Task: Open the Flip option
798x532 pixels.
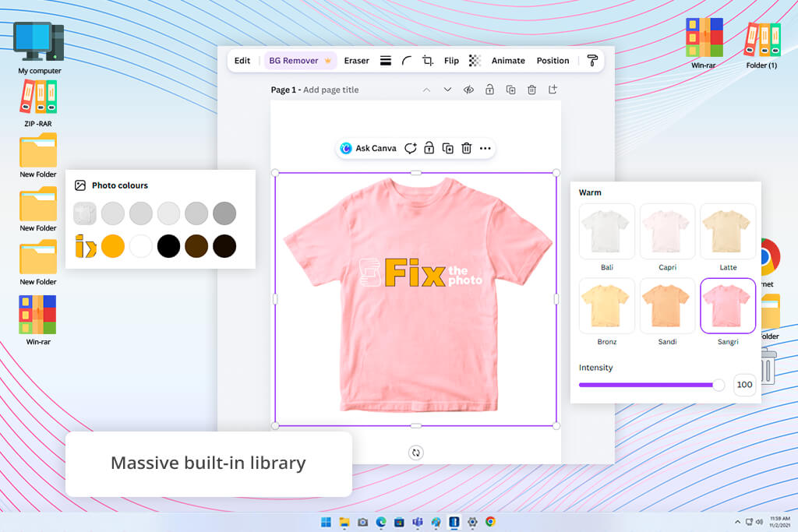Action: point(451,61)
